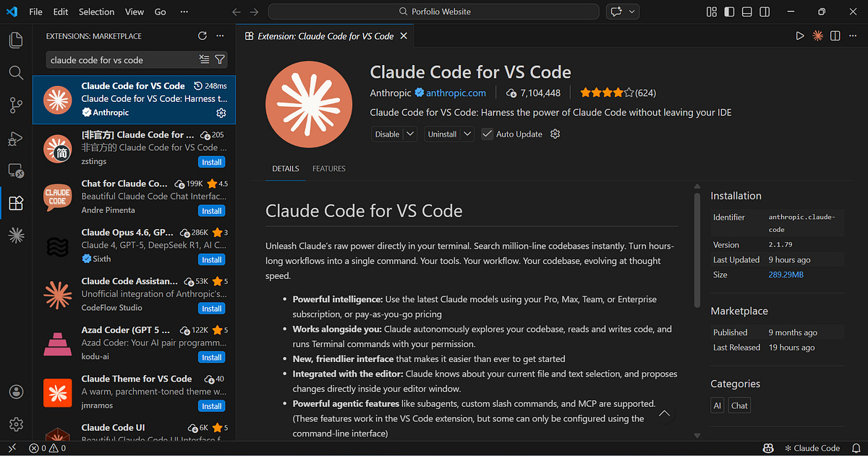Install Azad Coder by kodu-ai
Screen dimensions: 868x456
tap(212, 357)
